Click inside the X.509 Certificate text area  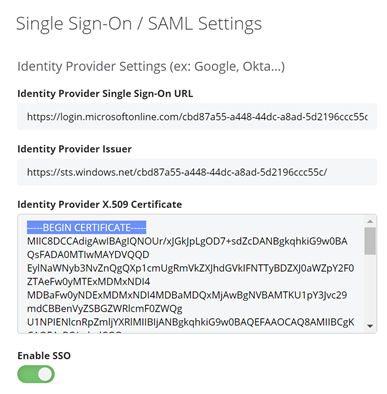click(191, 274)
